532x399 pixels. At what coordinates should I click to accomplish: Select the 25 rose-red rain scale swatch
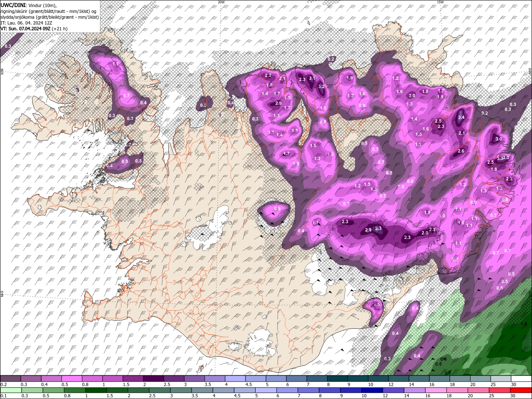point(499,390)
